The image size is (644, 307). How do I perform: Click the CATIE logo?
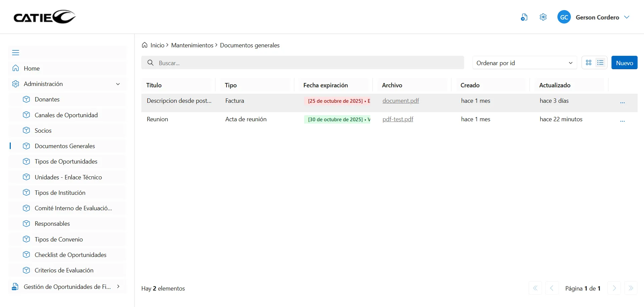pyautogui.click(x=45, y=17)
